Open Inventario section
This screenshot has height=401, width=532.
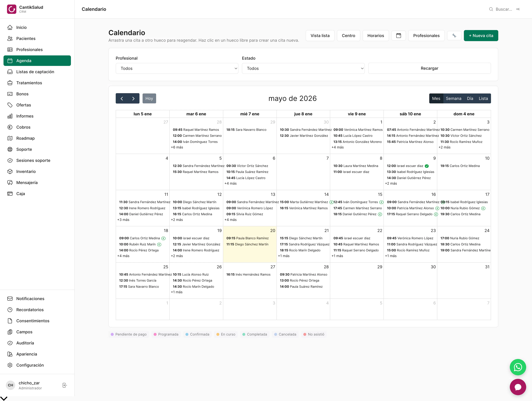tap(37, 171)
